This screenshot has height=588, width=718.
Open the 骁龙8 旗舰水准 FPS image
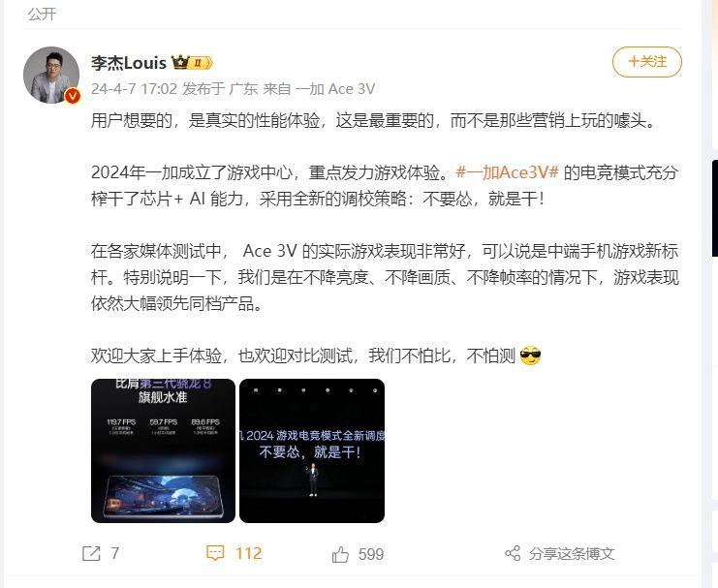[163, 450]
